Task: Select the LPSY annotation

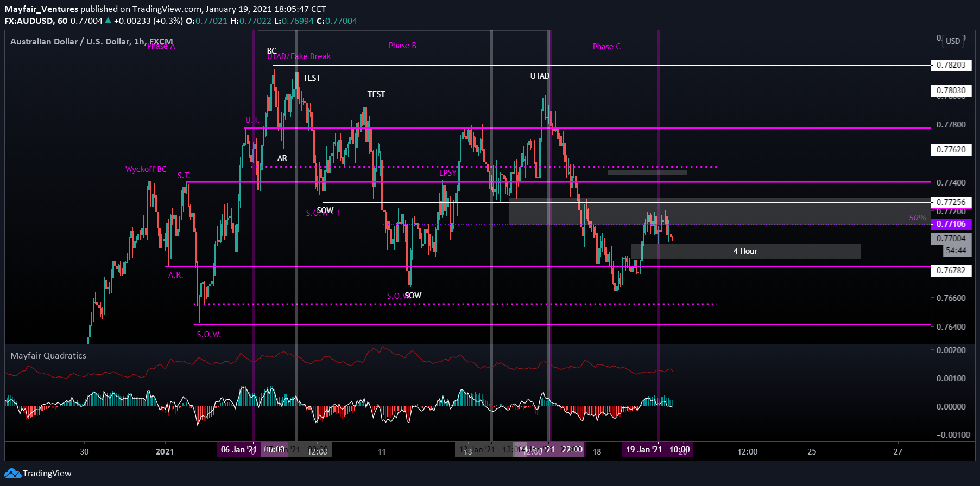Action: [x=448, y=173]
